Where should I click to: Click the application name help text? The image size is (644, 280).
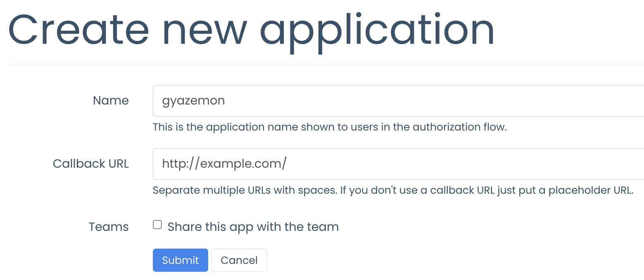329,127
